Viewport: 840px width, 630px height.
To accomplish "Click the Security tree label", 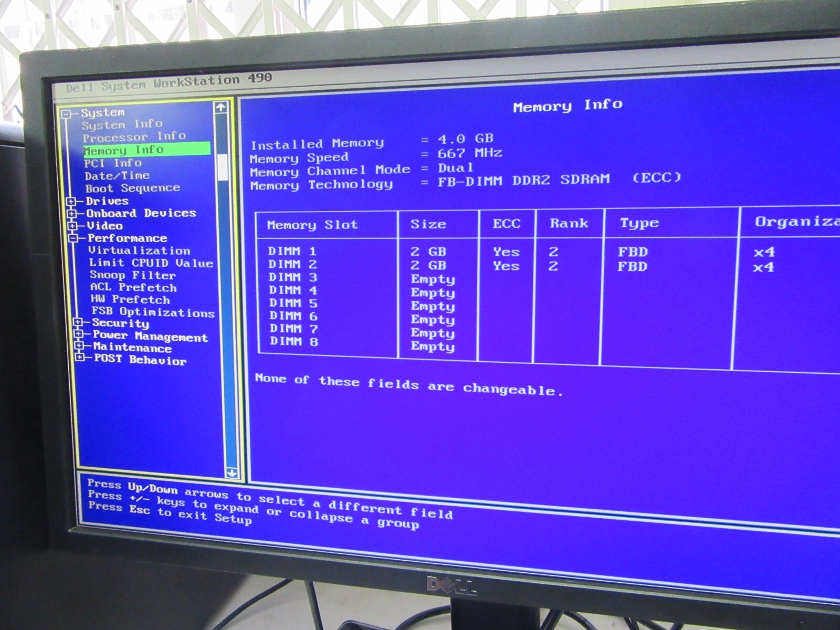I will [121, 323].
